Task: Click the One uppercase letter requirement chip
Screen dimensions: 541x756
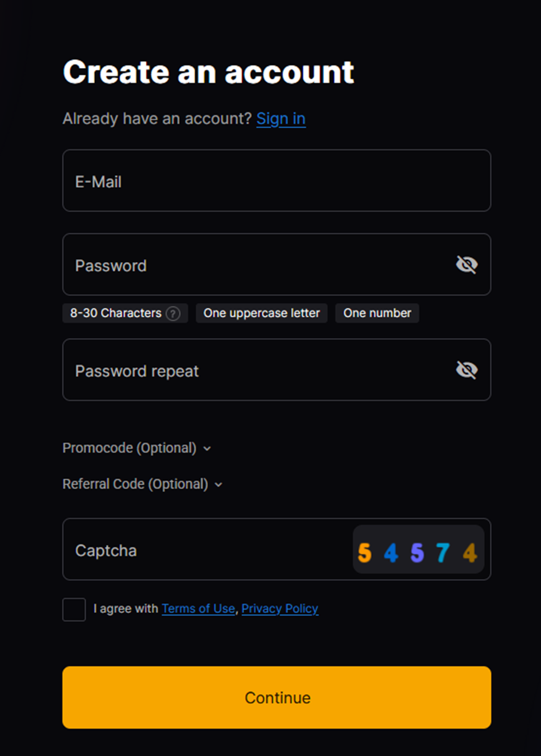Action: pos(261,313)
